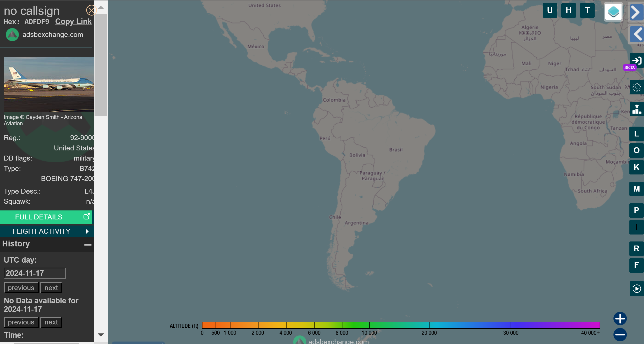Click the 'No Data available for 2024-11-17' message
This screenshot has width=644, height=344.
coord(41,305)
